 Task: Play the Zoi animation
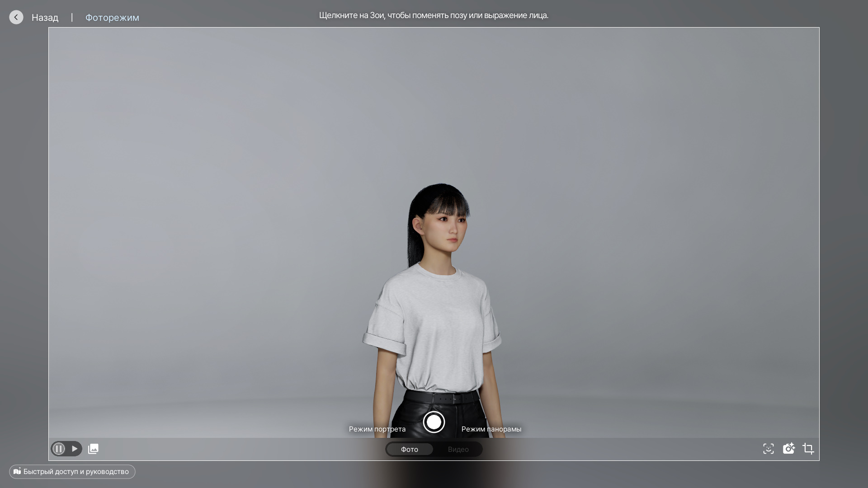click(75, 449)
